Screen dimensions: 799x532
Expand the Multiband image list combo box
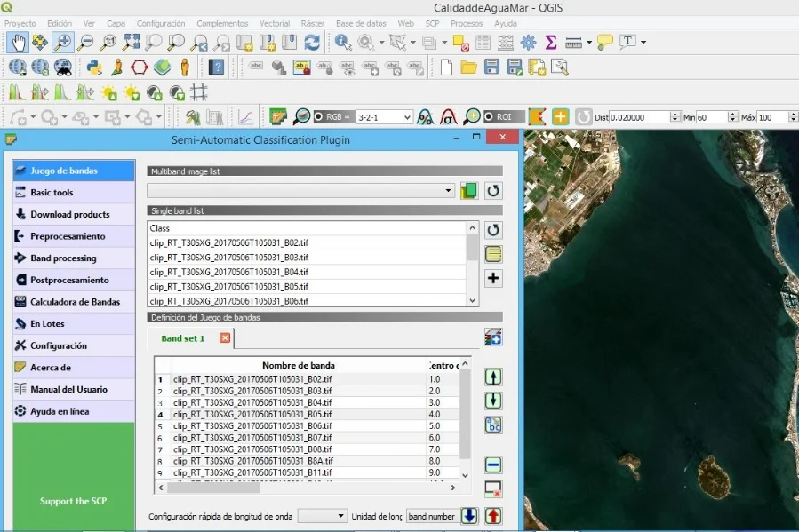click(x=300, y=191)
